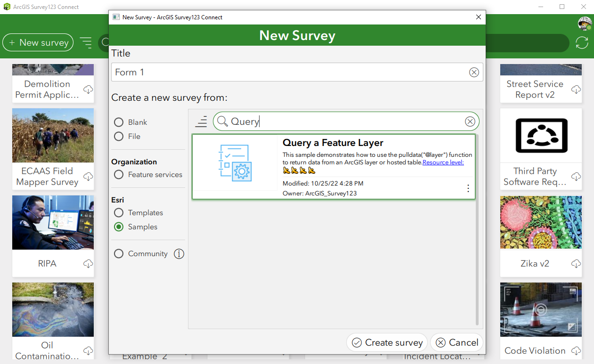Click the info icon next to Community
Image resolution: width=594 pixels, height=364 pixels.
click(179, 254)
